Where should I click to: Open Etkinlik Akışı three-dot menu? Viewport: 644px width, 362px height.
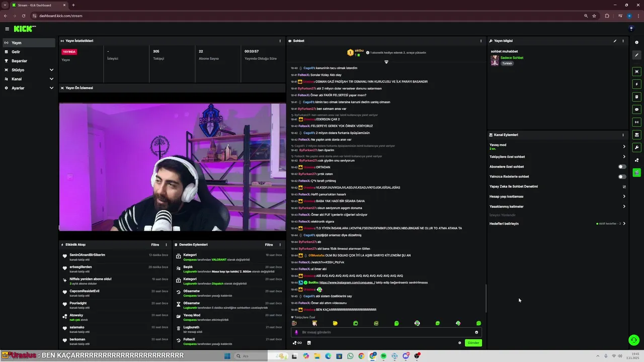tap(166, 245)
